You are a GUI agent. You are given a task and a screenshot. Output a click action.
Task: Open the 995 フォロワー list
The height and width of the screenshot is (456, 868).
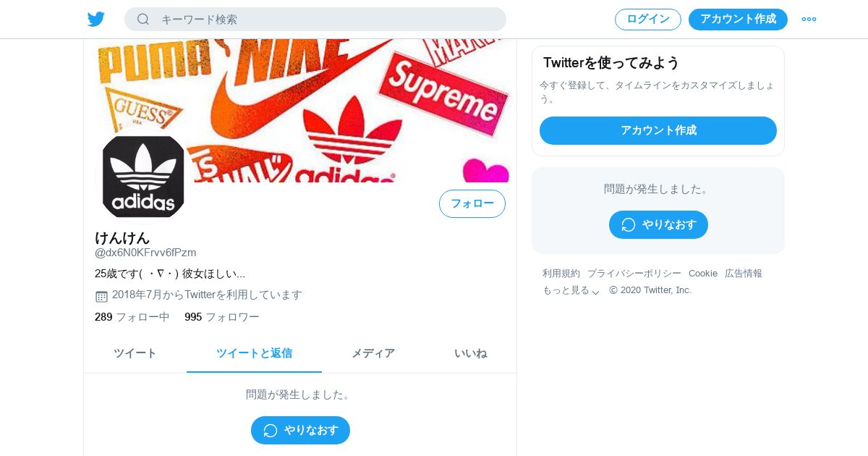[x=222, y=316]
